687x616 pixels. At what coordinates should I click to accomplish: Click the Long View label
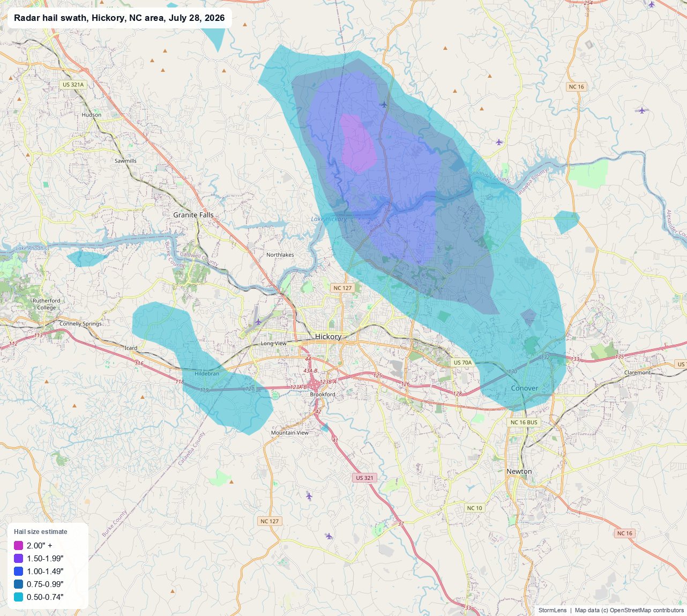click(273, 344)
